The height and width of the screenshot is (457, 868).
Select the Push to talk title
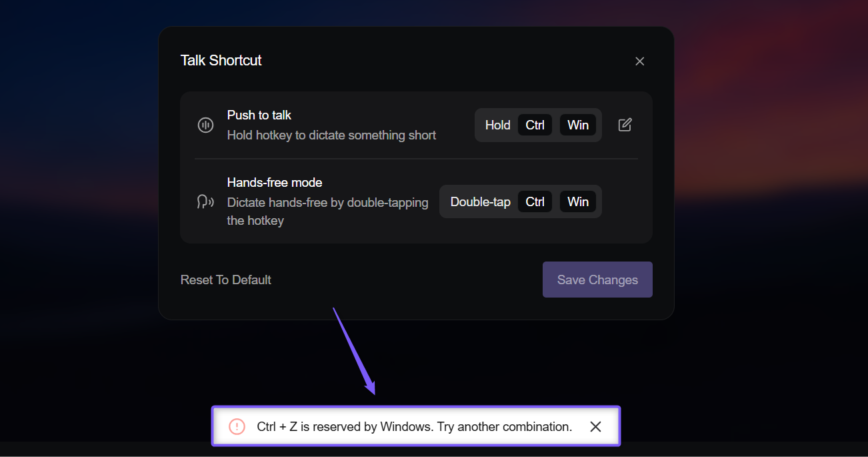point(259,115)
